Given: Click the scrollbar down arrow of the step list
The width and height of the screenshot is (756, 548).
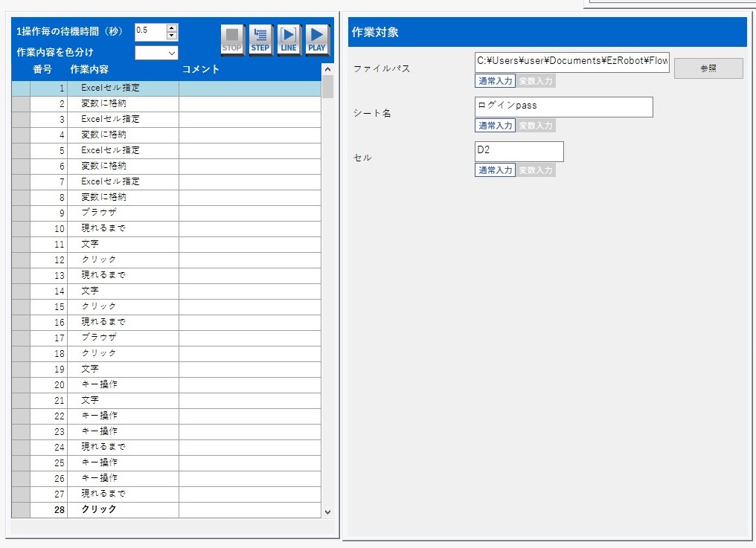Looking at the screenshot, I should coord(327,512).
